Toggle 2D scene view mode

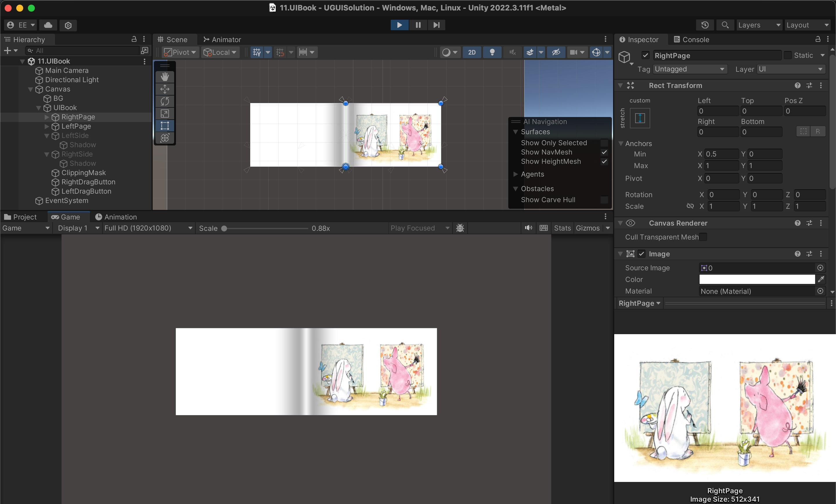click(x=472, y=52)
